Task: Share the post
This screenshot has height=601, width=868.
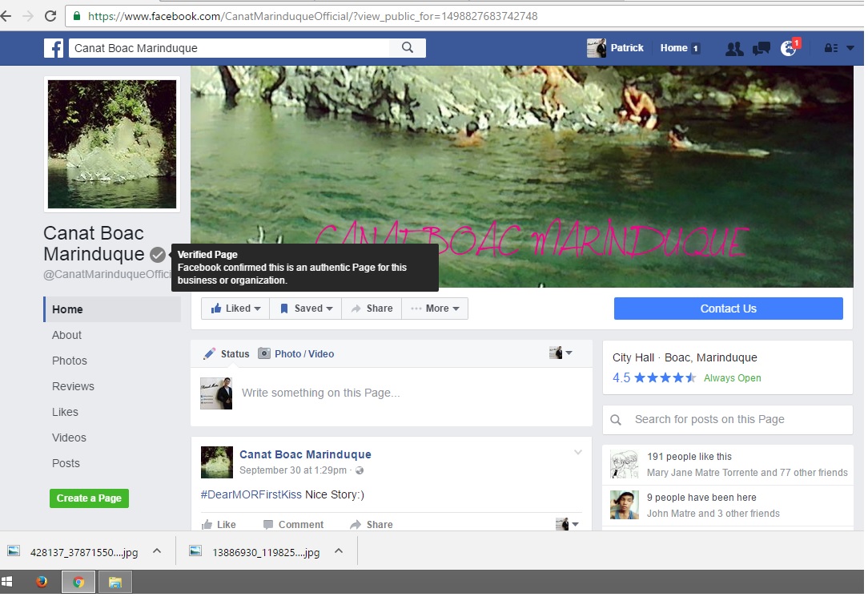Action: click(372, 525)
